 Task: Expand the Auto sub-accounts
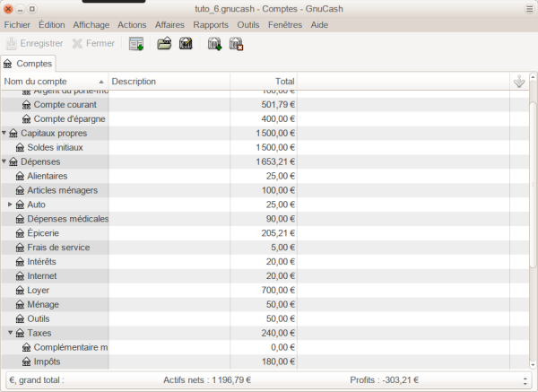pos(11,205)
